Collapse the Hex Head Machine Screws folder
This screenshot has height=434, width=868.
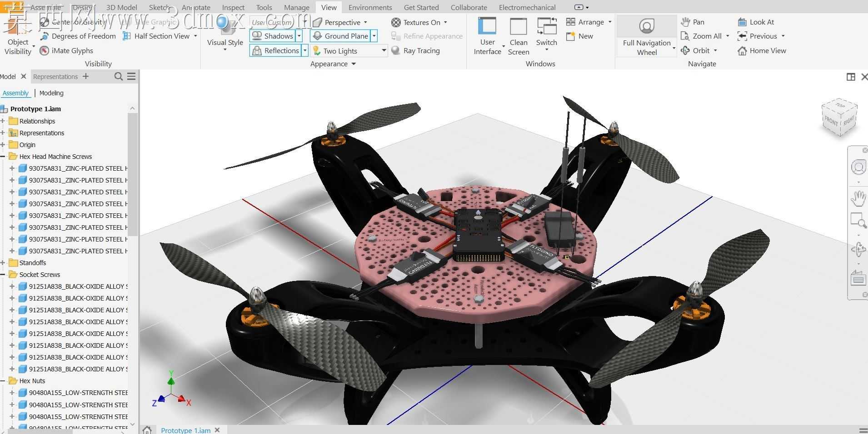coord(3,157)
